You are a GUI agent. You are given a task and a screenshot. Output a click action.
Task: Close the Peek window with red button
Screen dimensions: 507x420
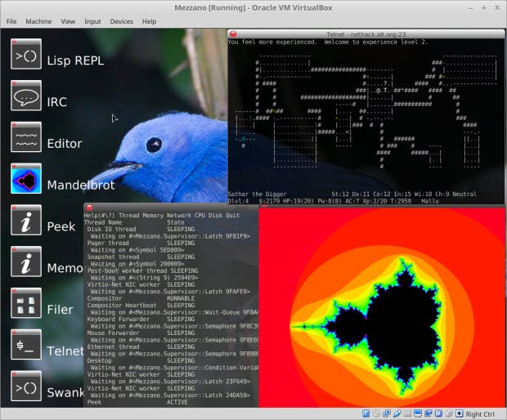90,207
